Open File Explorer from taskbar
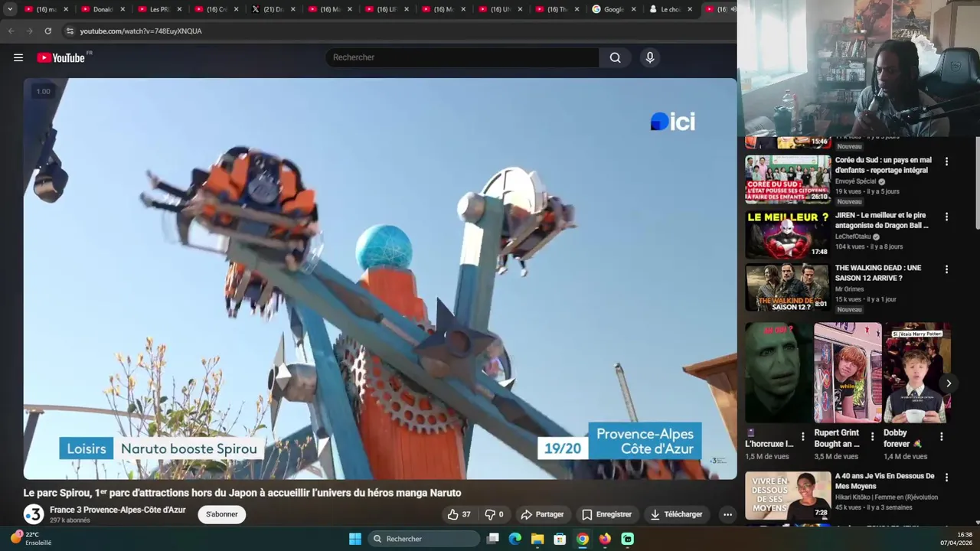 (x=537, y=539)
